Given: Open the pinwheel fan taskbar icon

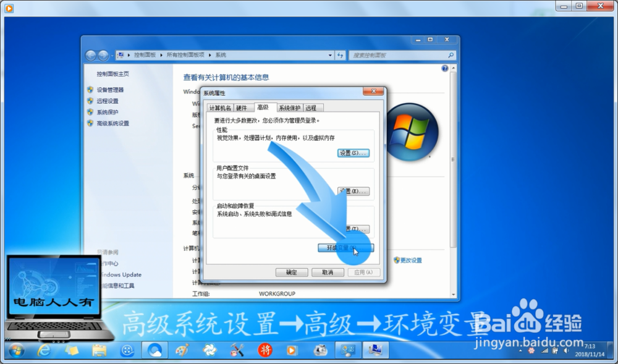Looking at the screenshot, I should coord(210,350).
